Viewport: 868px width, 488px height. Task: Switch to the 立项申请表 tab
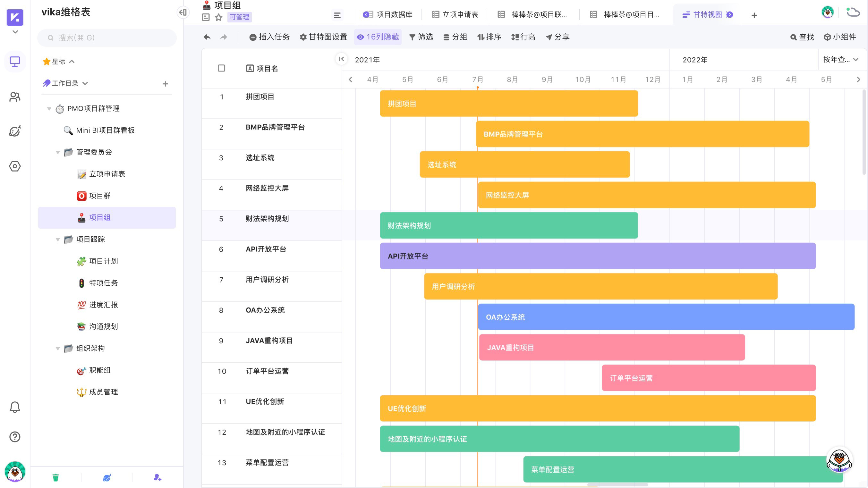[455, 14]
